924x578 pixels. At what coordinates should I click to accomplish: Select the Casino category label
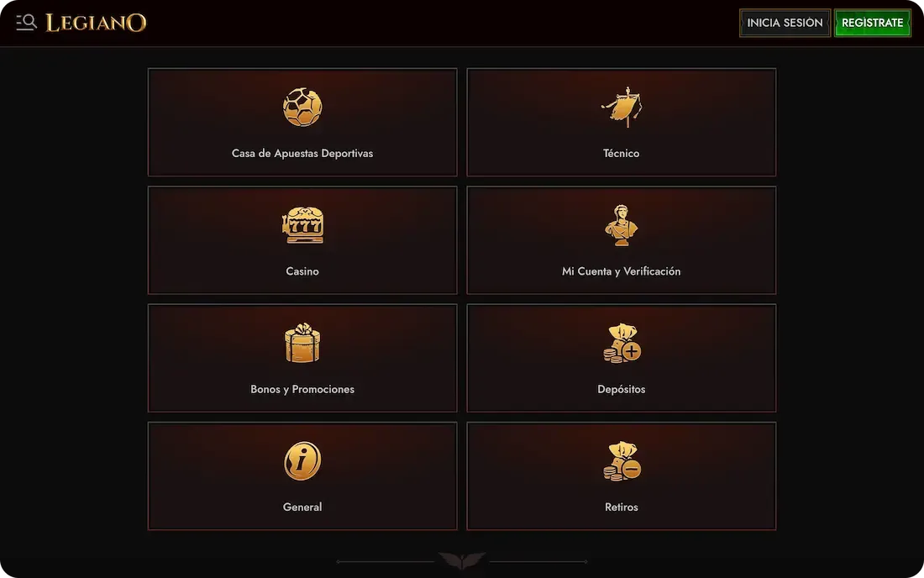(302, 271)
